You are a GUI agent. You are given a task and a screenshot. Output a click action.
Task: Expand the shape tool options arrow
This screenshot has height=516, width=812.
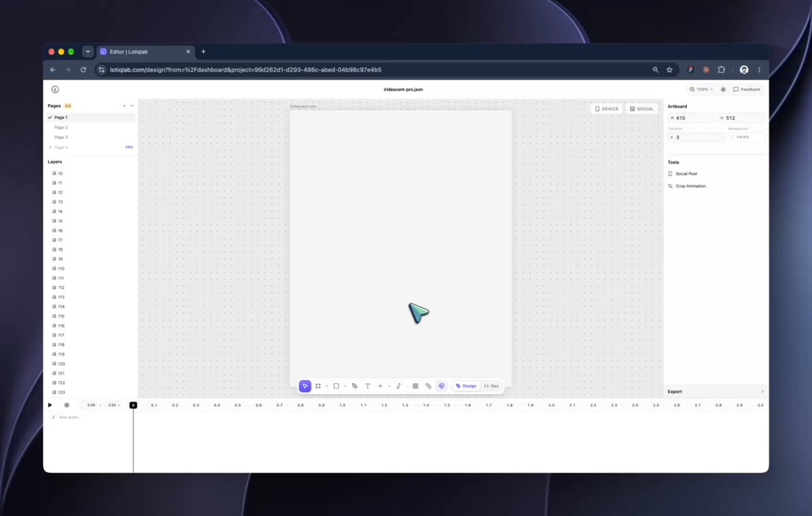click(x=345, y=386)
